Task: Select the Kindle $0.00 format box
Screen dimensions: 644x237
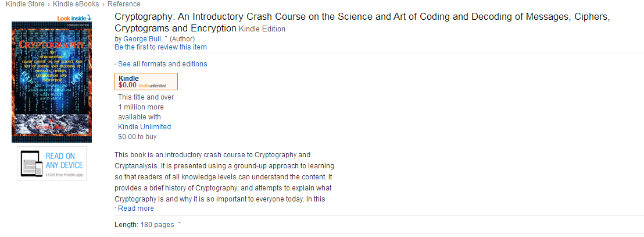Action: [146, 82]
